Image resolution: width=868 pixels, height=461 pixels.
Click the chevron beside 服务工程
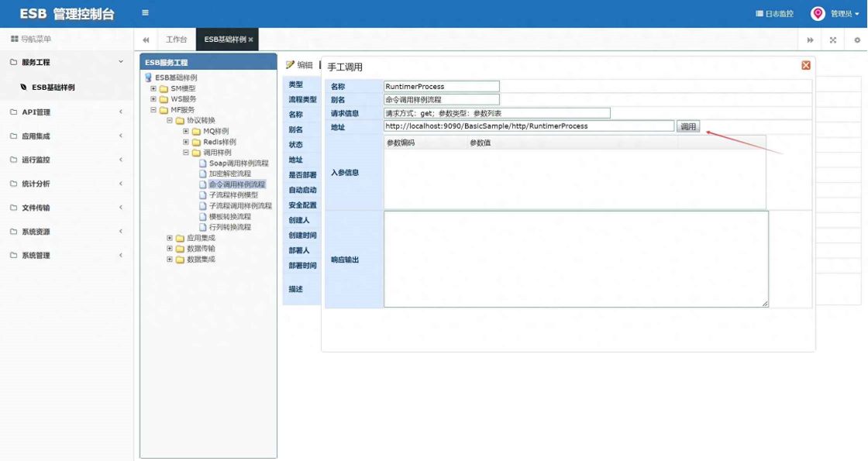[121, 62]
